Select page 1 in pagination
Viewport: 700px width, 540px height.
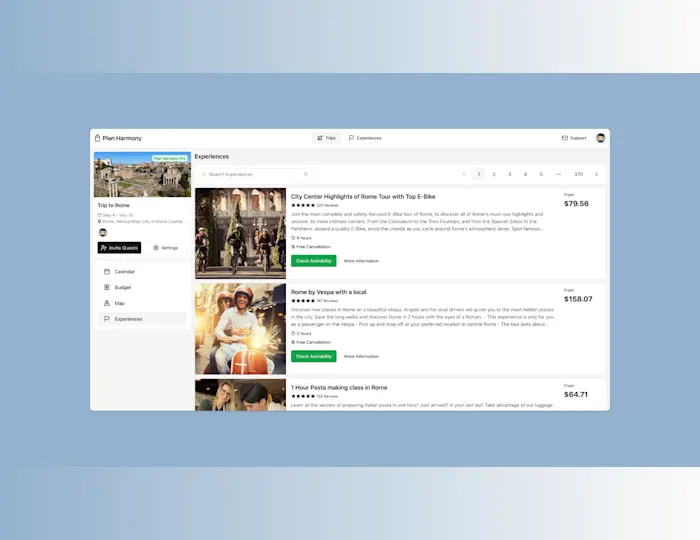(479, 174)
